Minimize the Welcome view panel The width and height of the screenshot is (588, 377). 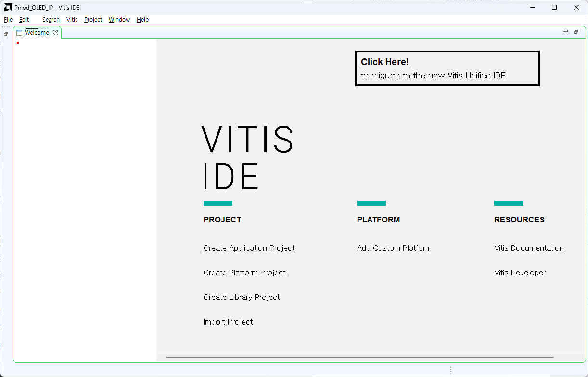pos(565,31)
